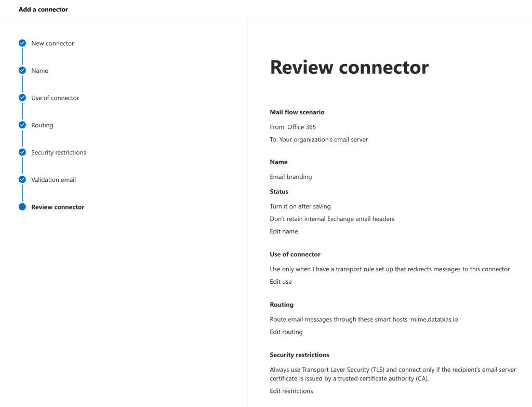Click the Validation email checkmark icon
The width and height of the screenshot is (532, 407).
[22, 179]
